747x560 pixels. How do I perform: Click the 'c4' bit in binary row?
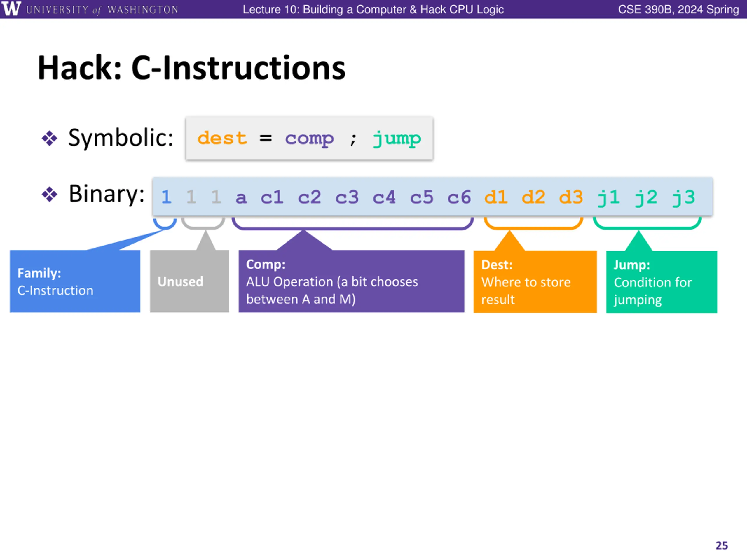pyautogui.click(x=384, y=197)
